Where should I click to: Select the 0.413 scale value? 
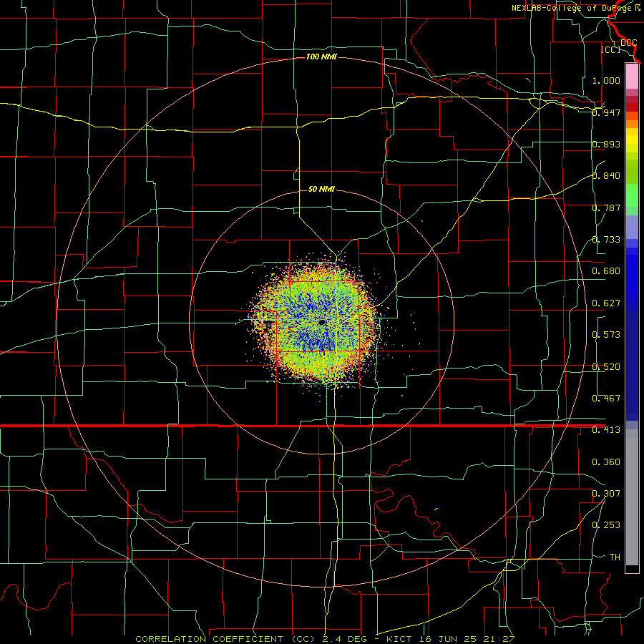[x=606, y=430]
